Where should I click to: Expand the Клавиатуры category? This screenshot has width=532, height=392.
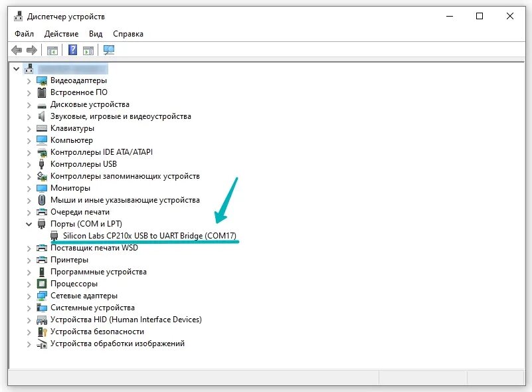coord(29,129)
